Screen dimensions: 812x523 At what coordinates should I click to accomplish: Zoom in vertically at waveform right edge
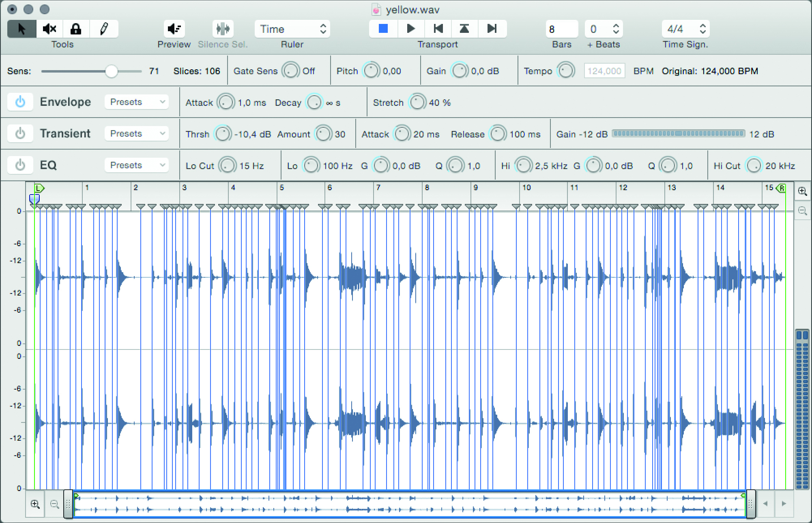(x=802, y=191)
